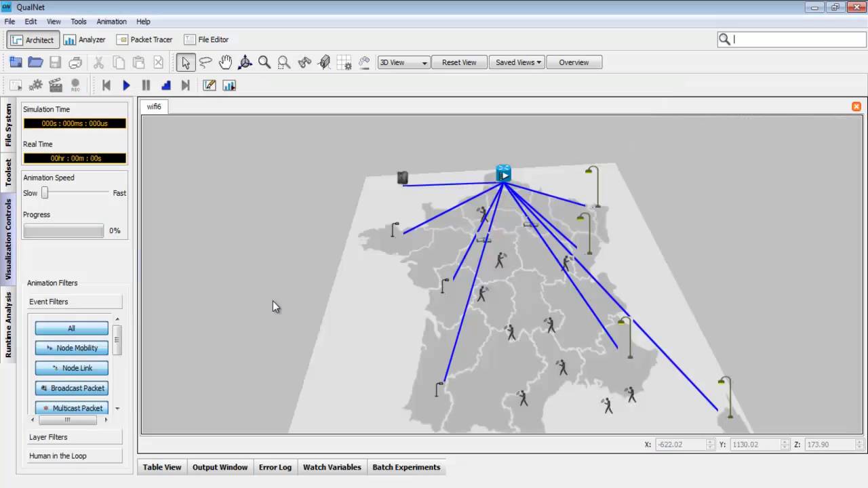Expand Human in the Loop section
Screen dimensions: 868x488
click(75, 456)
